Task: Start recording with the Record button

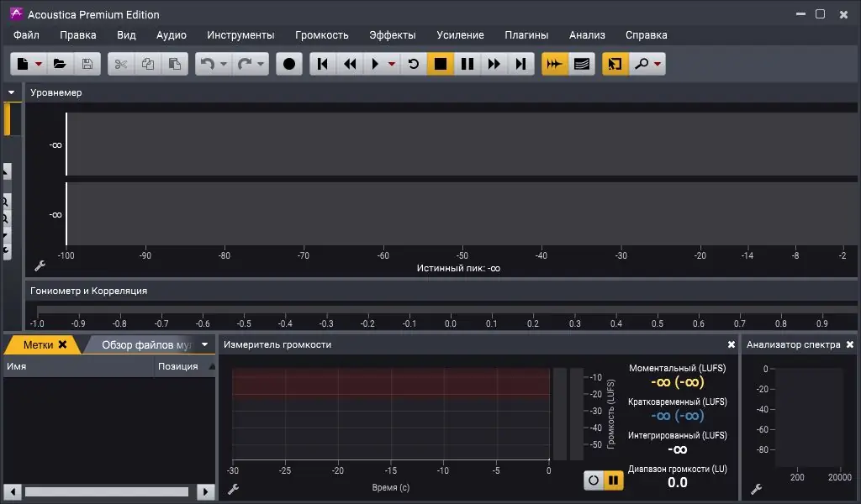Action: (289, 64)
